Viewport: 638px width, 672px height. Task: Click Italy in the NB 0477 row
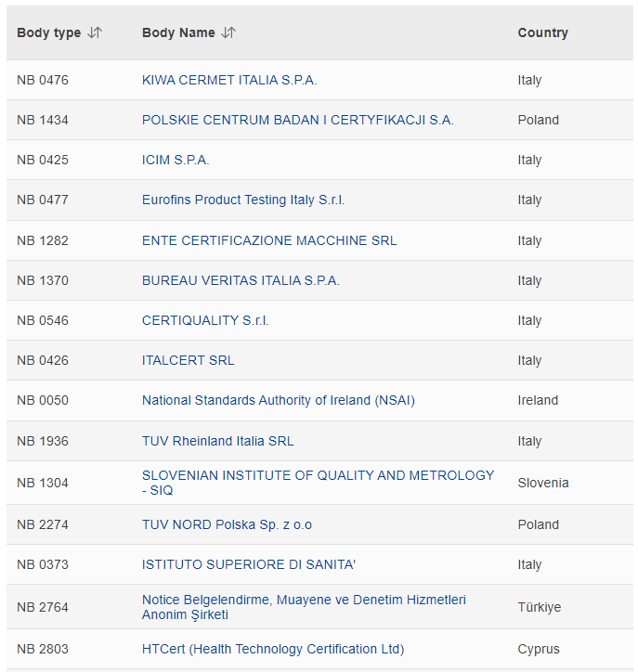click(x=529, y=200)
